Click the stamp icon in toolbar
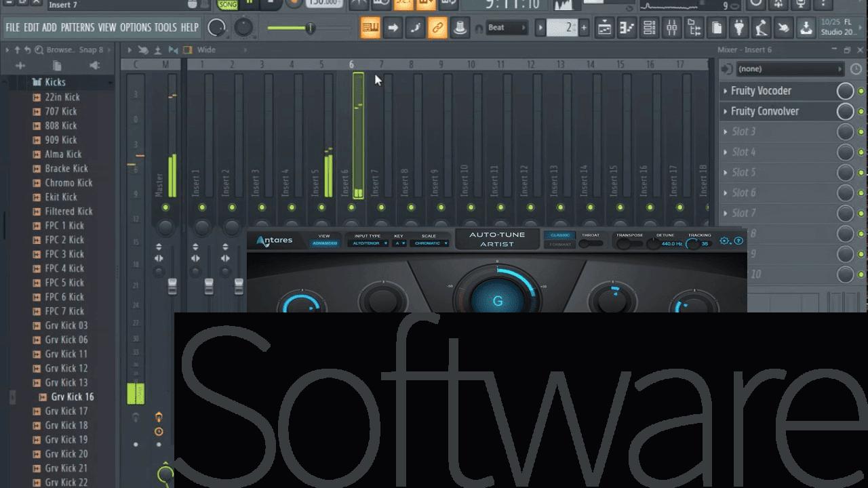Screen dimensions: 868x488 460,28
